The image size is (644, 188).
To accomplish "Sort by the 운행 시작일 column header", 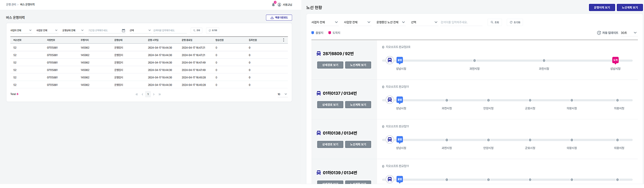I will click(x=154, y=40).
